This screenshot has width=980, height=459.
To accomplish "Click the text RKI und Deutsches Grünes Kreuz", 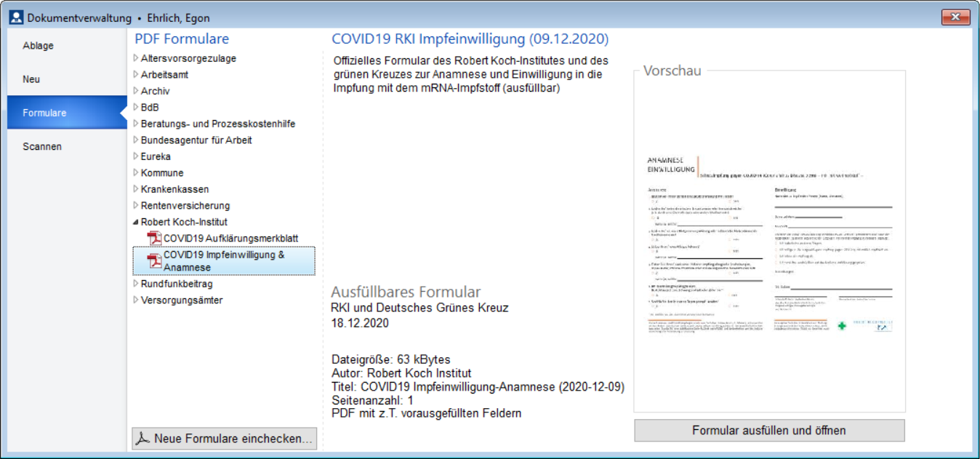I will (419, 308).
